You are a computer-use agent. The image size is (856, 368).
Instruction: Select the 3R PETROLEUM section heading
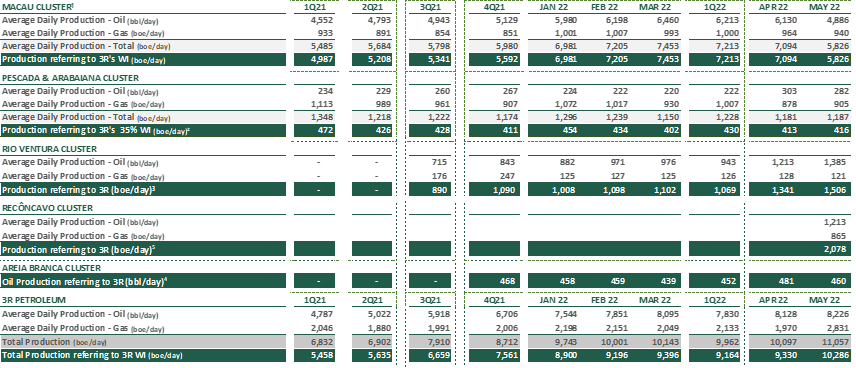pyautogui.click(x=34, y=300)
